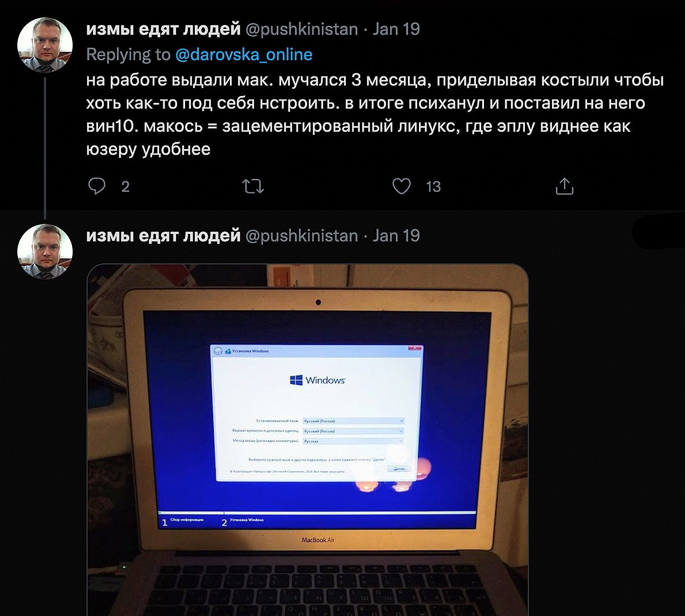This screenshot has height=616, width=685.
Task: Expand install language dropdown in Windows setup photo
Action: click(x=354, y=421)
